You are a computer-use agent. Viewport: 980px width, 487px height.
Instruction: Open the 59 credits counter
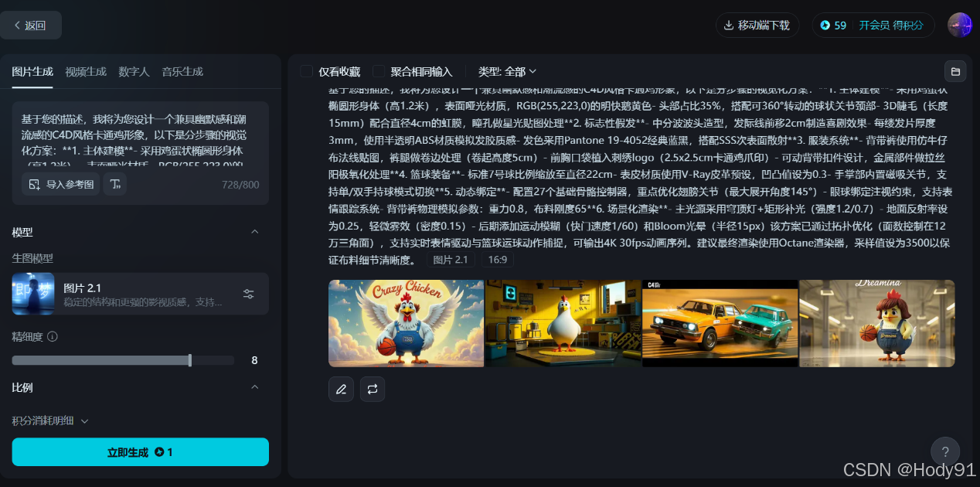point(833,26)
